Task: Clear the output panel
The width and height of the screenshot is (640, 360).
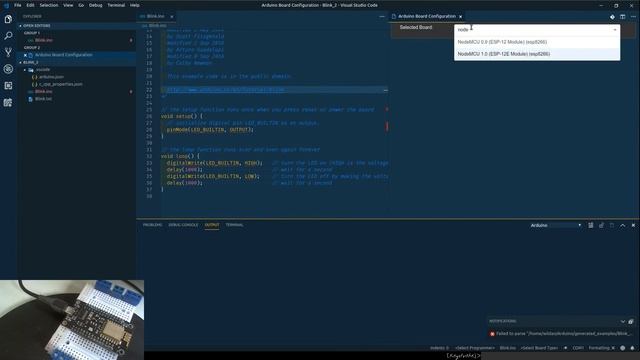Action: point(591,225)
